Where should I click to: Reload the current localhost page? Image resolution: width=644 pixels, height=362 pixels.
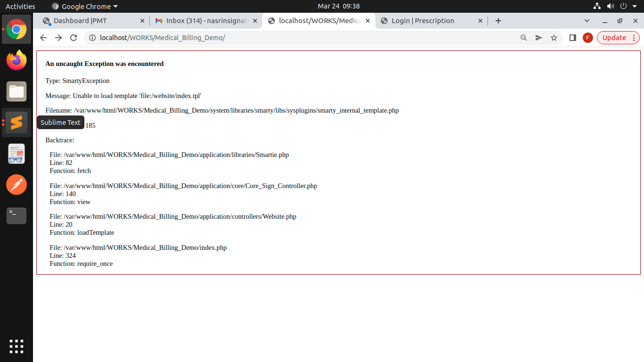pos(74,38)
